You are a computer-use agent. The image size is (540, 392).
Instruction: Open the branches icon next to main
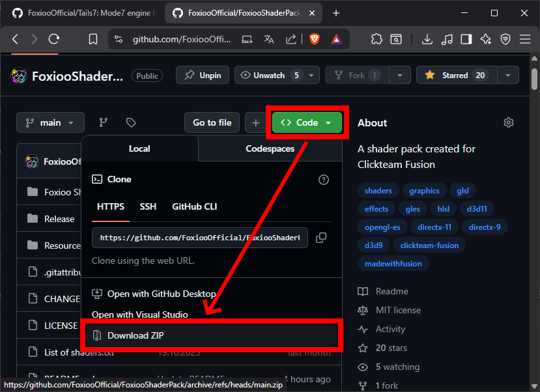[x=103, y=122]
